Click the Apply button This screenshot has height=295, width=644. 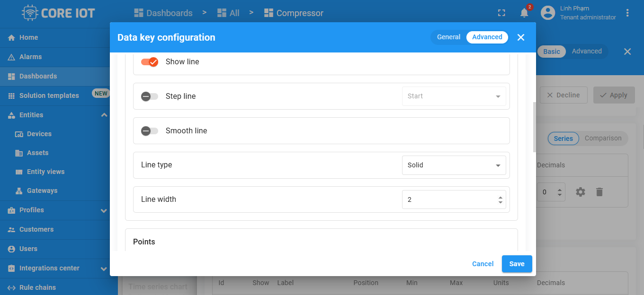tap(613, 95)
